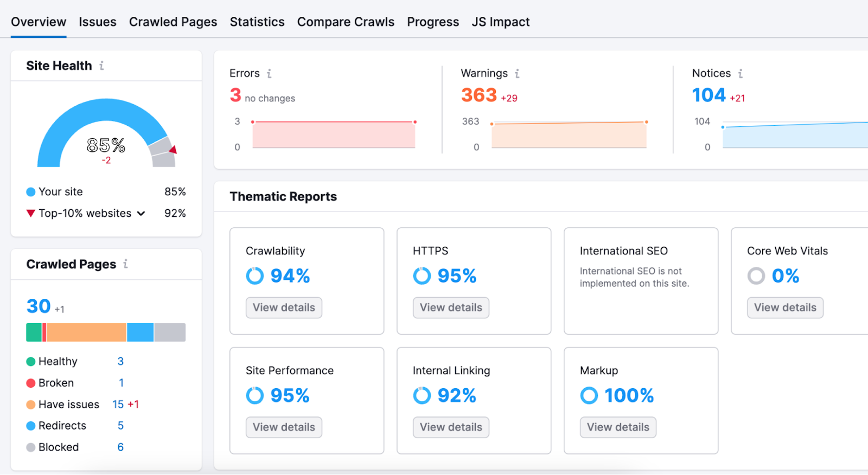868x475 pixels.
Task: View details for Site Performance report
Action: 284,427
